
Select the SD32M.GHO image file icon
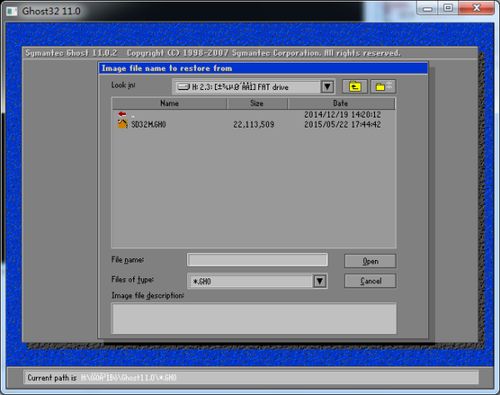[122, 124]
